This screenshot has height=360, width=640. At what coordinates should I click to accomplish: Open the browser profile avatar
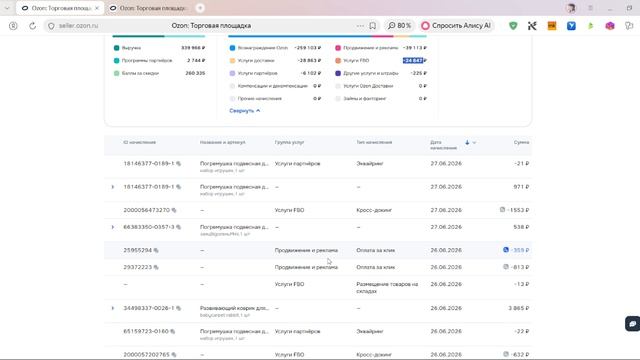(571, 8)
